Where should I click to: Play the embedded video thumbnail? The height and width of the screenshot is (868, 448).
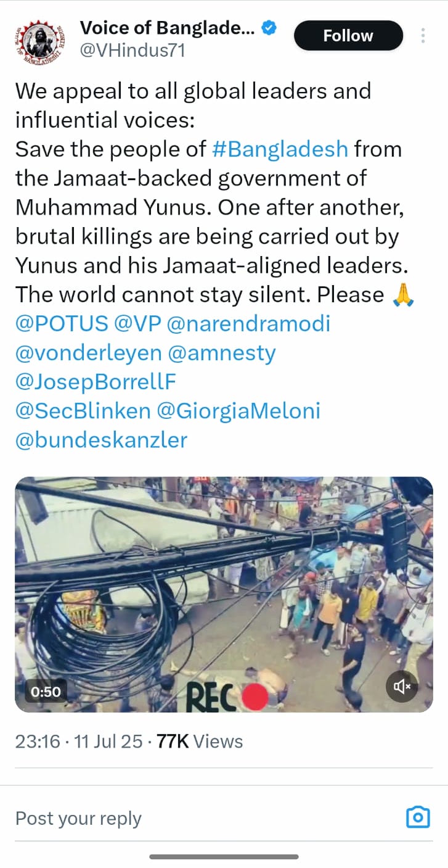(224, 594)
